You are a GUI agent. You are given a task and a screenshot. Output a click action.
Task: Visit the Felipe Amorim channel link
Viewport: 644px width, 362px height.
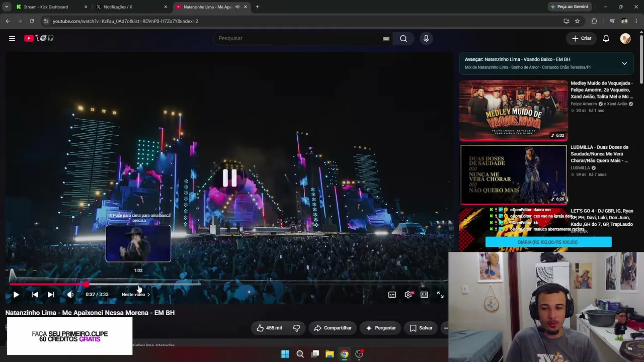point(584,104)
